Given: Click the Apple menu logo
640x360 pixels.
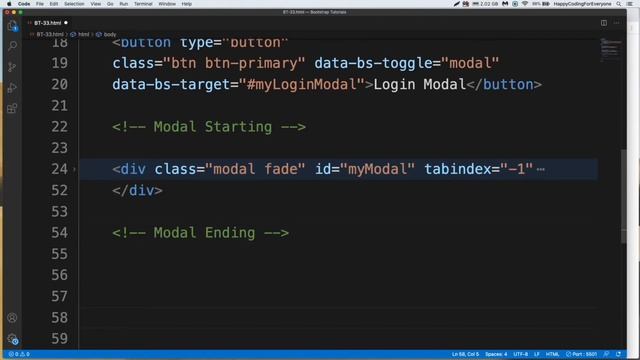Looking at the screenshot, I should point(9,4).
